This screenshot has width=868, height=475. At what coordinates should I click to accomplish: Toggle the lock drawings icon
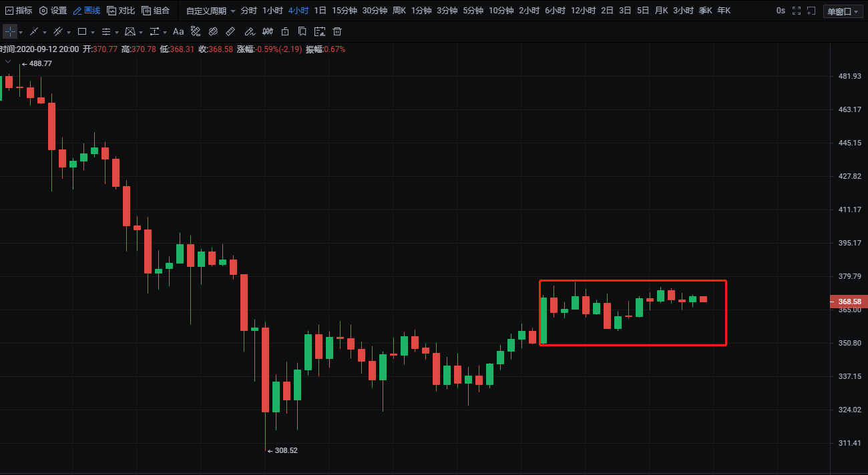(285, 32)
